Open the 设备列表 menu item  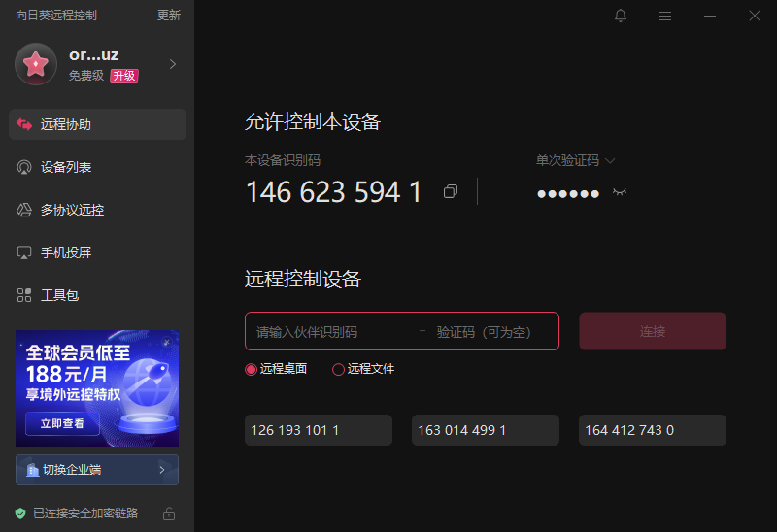[x=98, y=167]
